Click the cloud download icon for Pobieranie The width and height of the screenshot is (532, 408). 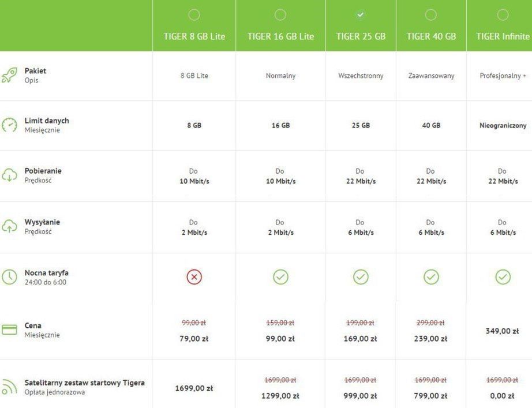9,175
